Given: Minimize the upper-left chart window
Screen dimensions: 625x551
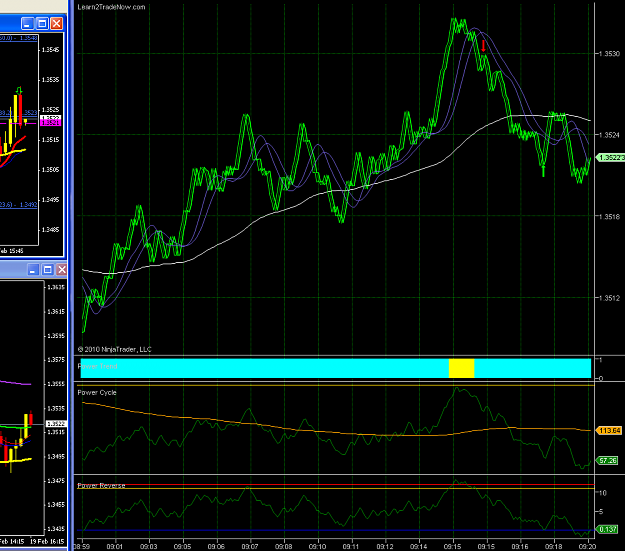Looking at the screenshot, I should (27, 24).
